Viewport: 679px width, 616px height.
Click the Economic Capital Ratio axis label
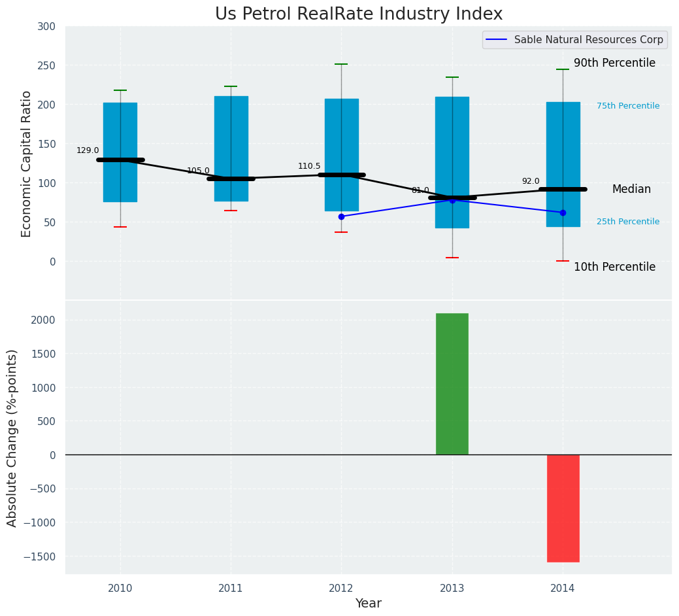pos(27,163)
